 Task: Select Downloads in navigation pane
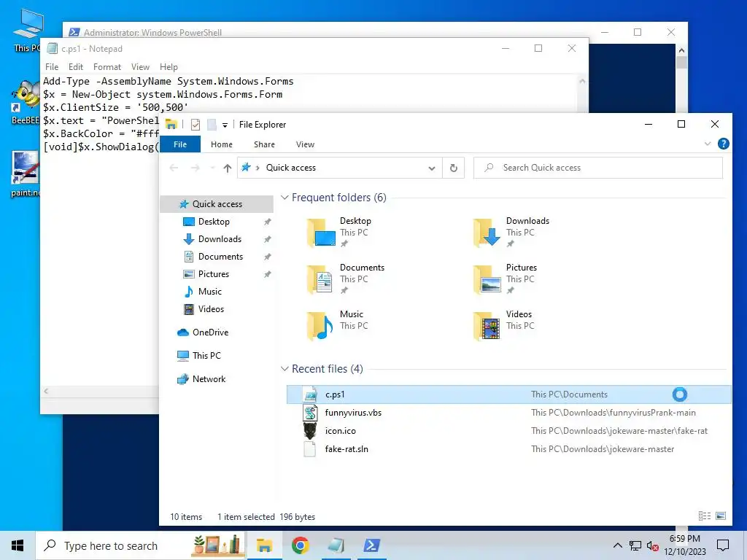click(220, 239)
